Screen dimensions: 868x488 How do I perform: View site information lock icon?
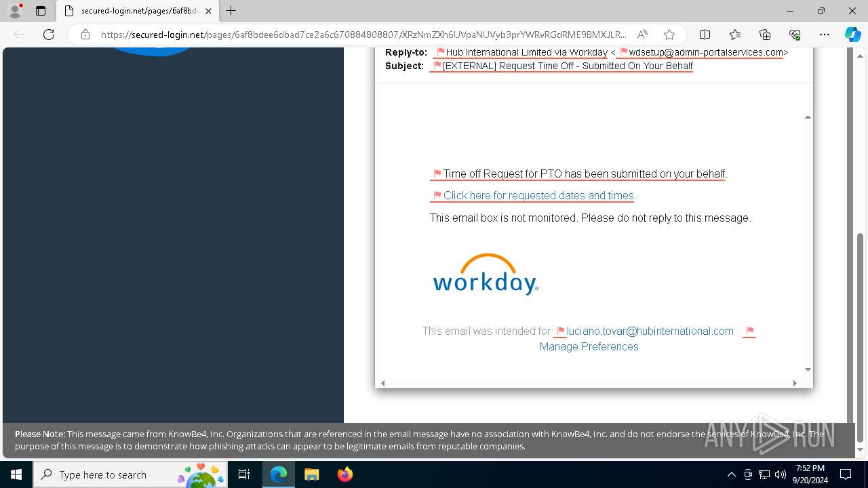tap(85, 35)
